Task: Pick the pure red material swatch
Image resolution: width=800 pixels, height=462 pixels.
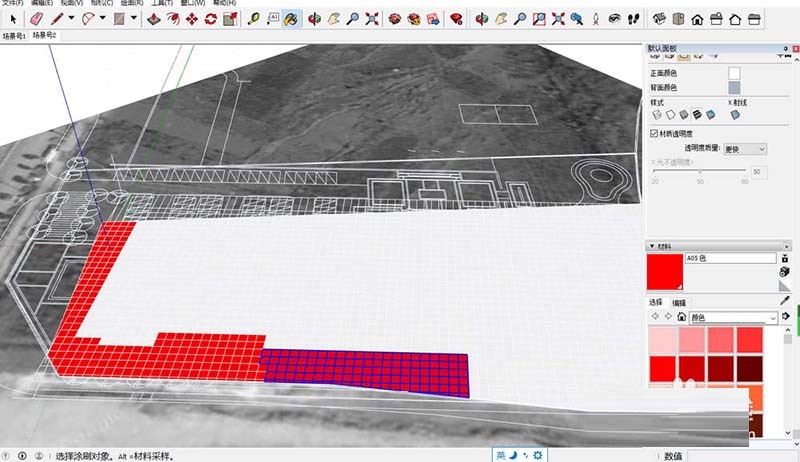Action: click(x=663, y=369)
